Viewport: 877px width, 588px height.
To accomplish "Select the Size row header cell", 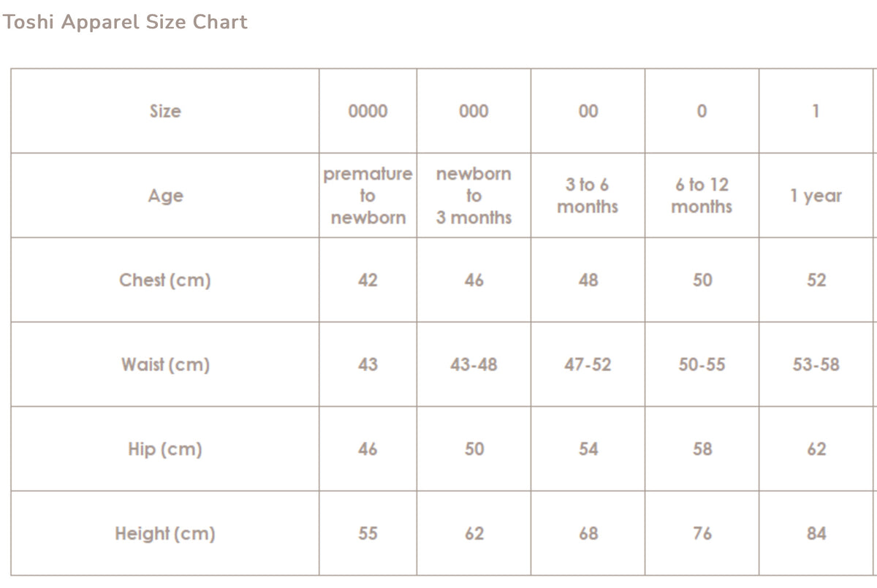I will coord(165,111).
